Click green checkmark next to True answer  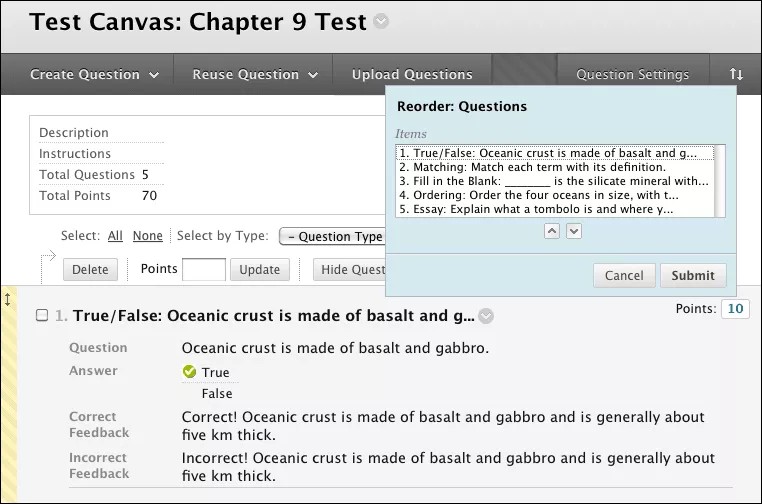[189, 372]
